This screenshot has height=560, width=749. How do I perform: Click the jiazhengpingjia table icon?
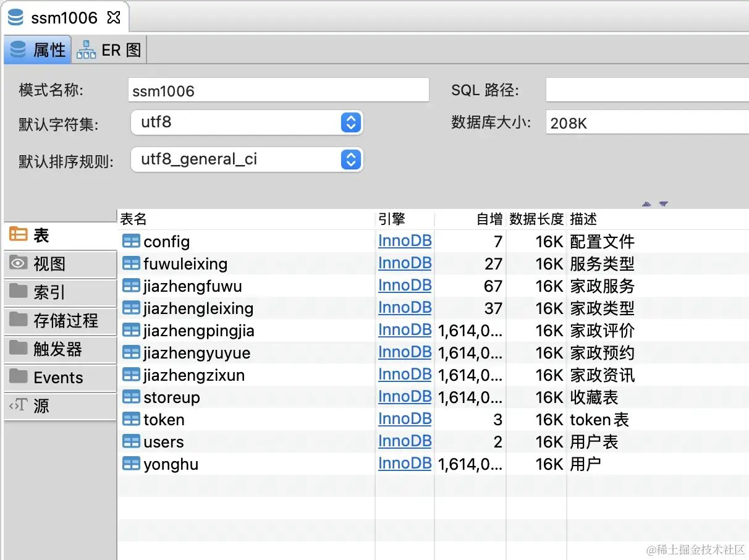131,331
